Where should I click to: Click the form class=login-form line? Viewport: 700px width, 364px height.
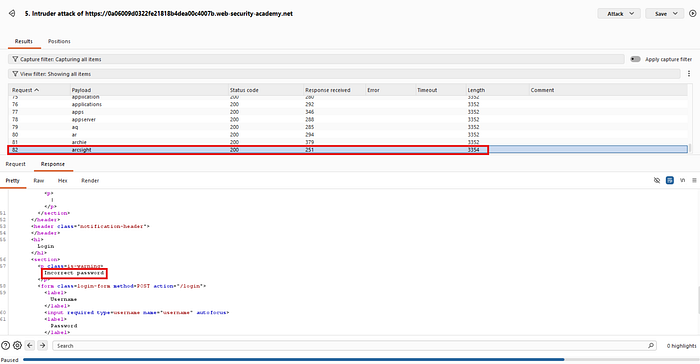tap(122, 286)
